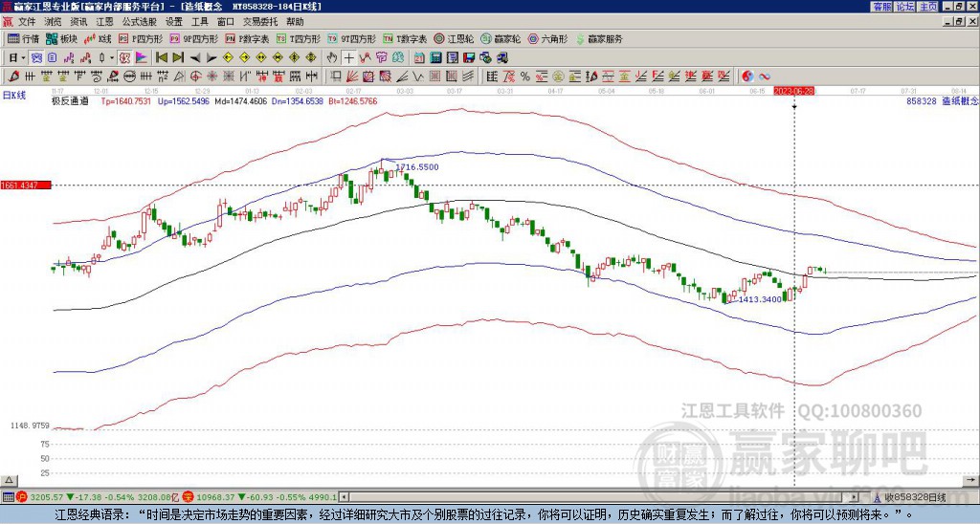The height and width of the screenshot is (524, 980).
Task: Click the colorful flag indicator icon
Action: click(x=142, y=58)
